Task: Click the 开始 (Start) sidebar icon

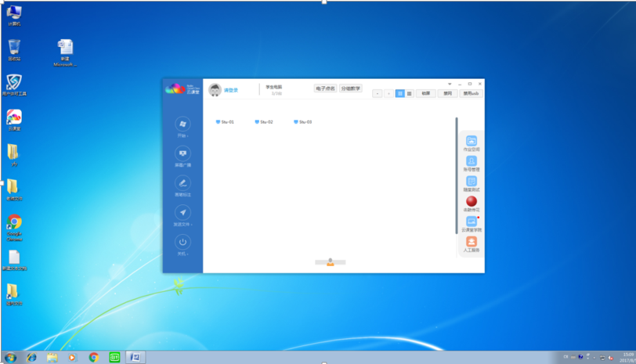Action: click(182, 124)
